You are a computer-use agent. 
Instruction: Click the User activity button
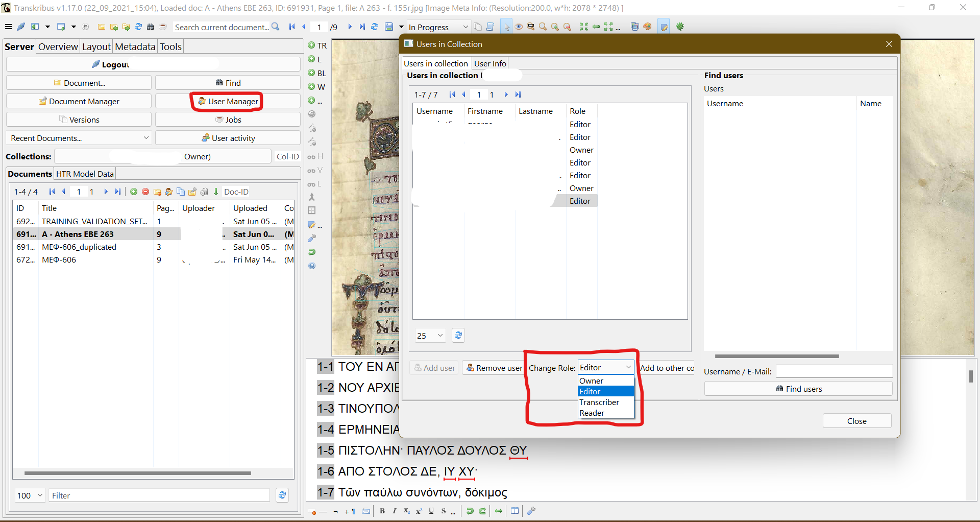pyautogui.click(x=228, y=138)
